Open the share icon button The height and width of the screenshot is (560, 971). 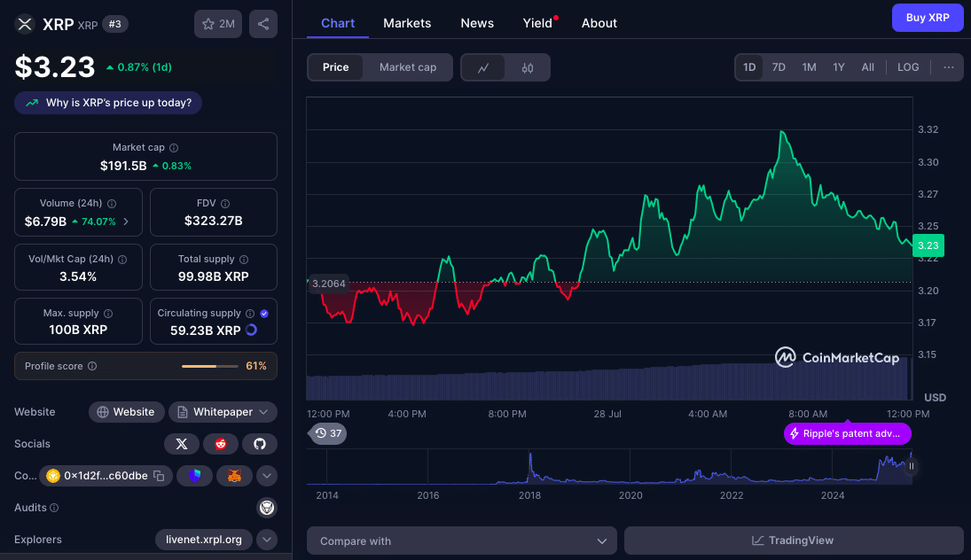tap(263, 24)
